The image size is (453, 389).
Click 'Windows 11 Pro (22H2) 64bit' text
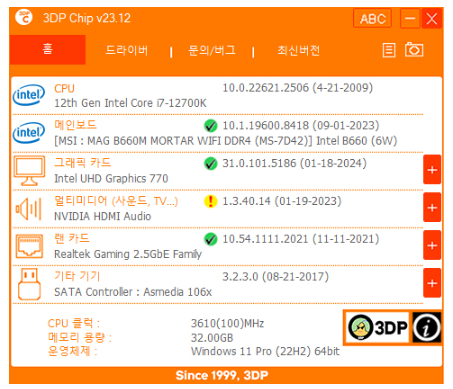pyautogui.click(x=265, y=351)
